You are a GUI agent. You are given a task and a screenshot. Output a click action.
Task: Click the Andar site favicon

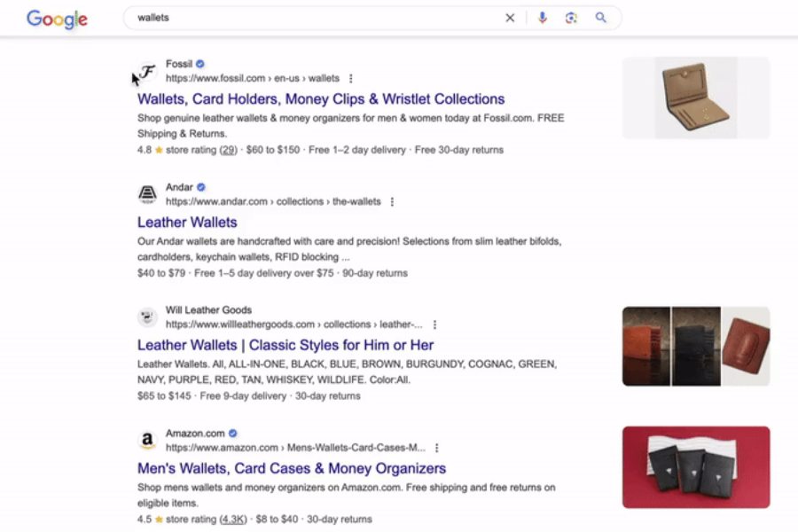pyautogui.click(x=146, y=194)
